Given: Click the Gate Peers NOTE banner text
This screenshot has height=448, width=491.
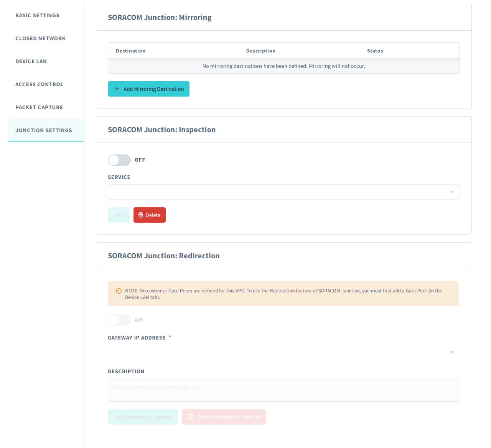Looking at the screenshot, I should click(x=283, y=294).
